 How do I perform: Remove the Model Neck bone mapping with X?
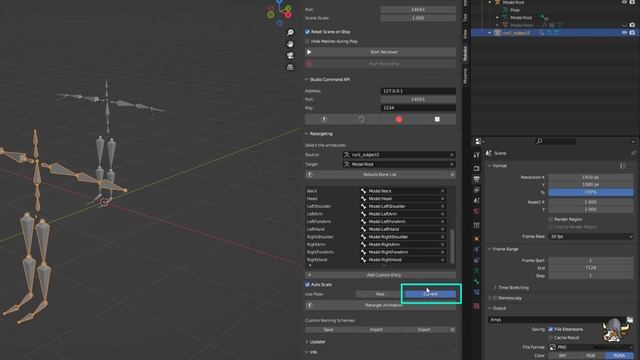442,191
